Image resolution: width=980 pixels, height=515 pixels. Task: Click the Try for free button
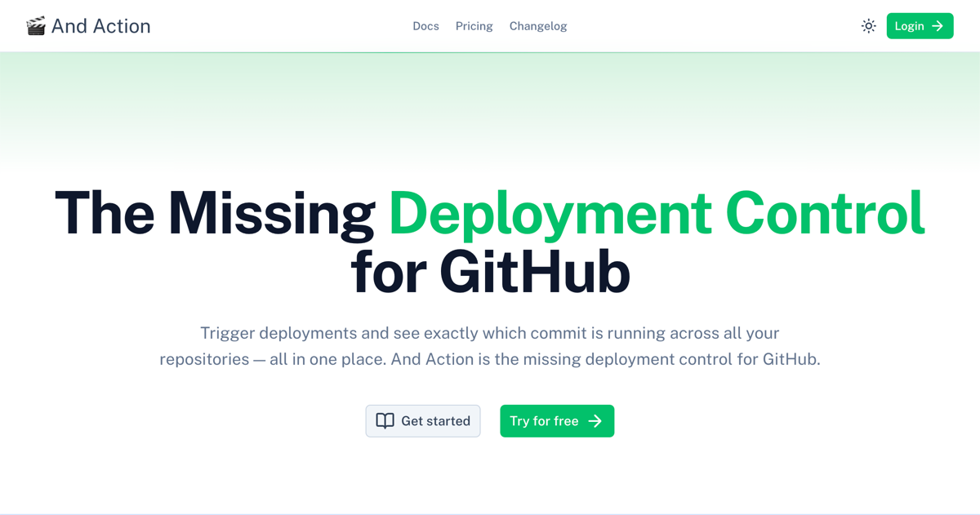click(557, 421)
